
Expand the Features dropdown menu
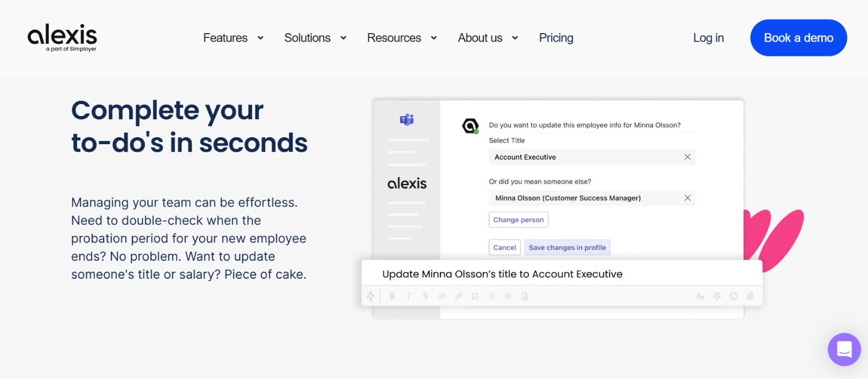coord(233,38)
